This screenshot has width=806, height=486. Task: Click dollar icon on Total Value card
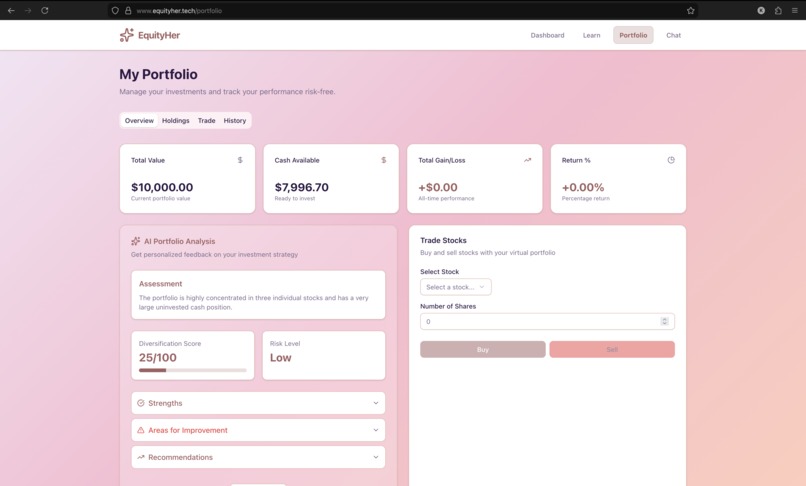(240, 160)
